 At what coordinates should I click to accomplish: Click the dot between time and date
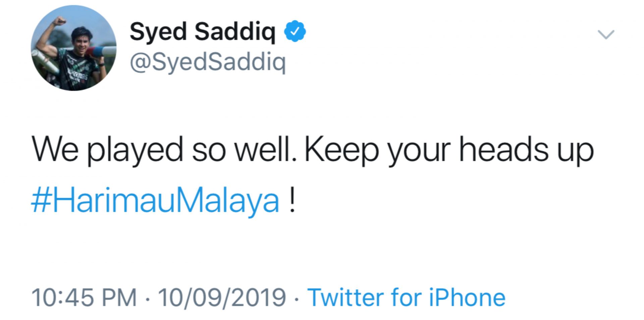tap(147, 298)
